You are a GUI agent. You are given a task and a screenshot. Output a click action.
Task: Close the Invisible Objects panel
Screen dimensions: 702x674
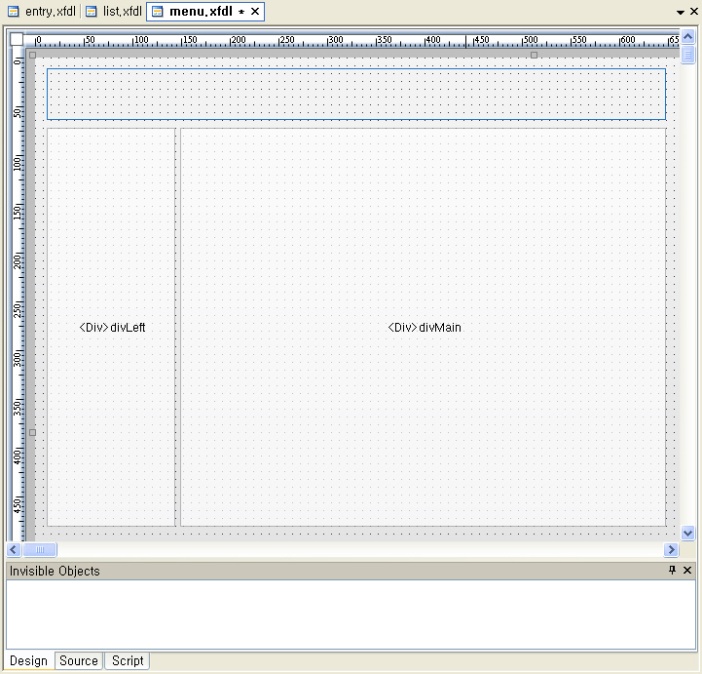pyautogui.click(x=687, y=570)
